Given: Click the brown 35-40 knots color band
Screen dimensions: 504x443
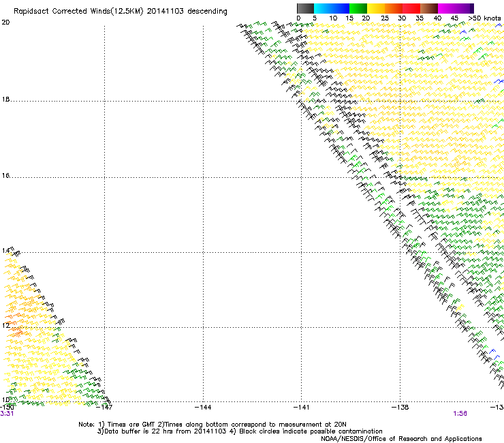Looking at the screenshot, I should pyautogui.click(x=429, y=8).
